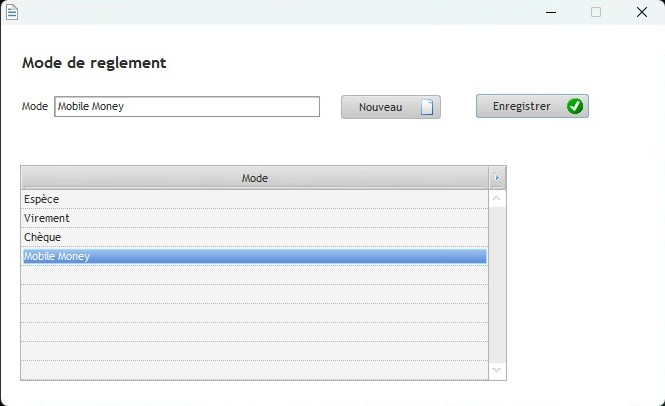
Task: Click the green checkmark icon on Enregistrer
Action: 574,106
